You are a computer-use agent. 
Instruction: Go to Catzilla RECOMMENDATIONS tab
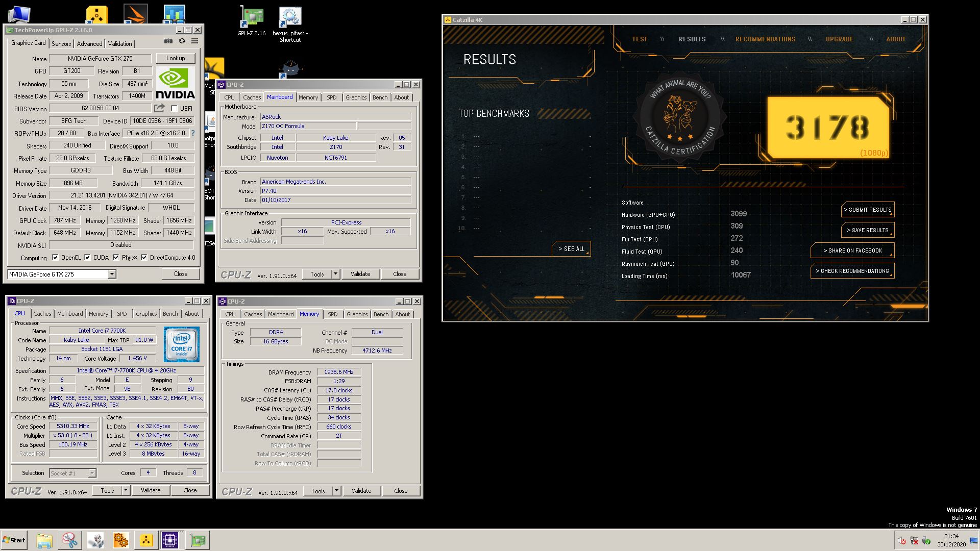pyautogui.click(x=765, y=39)
